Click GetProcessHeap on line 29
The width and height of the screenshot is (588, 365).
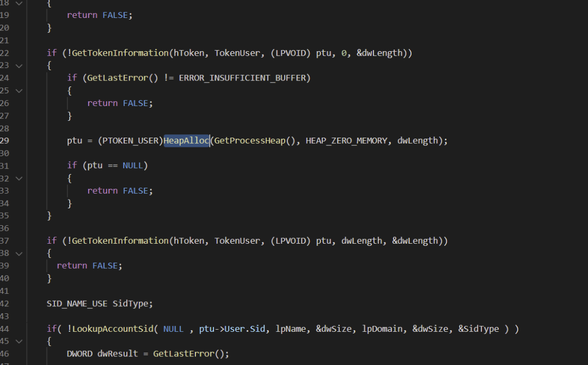pyautogui.click(x=250, y=140)
